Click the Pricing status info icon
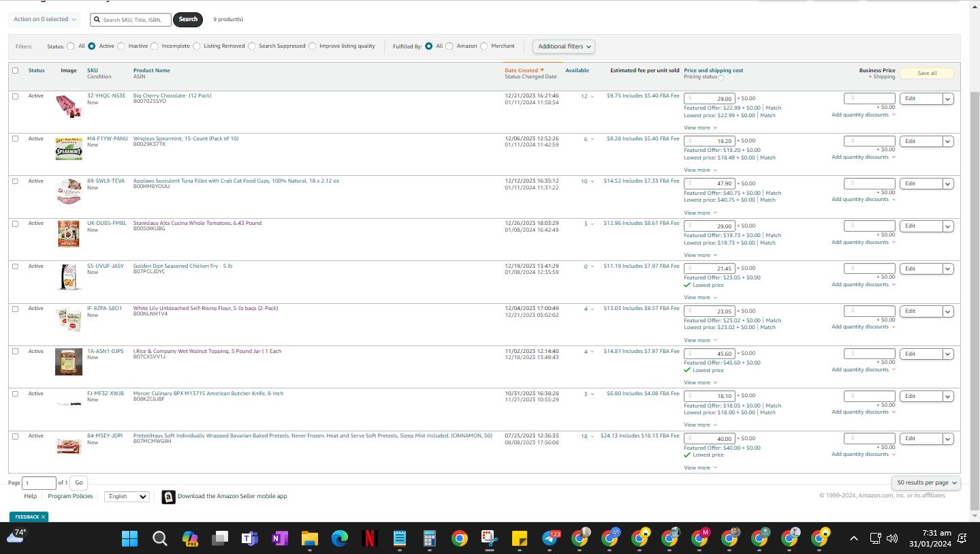 (x=721, y=78)
